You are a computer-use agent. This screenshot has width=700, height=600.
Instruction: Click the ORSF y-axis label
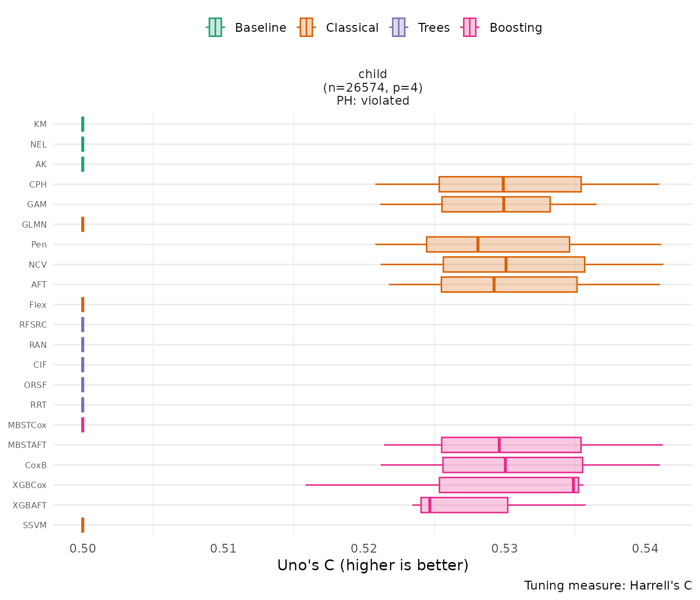[x=35, y=385]
